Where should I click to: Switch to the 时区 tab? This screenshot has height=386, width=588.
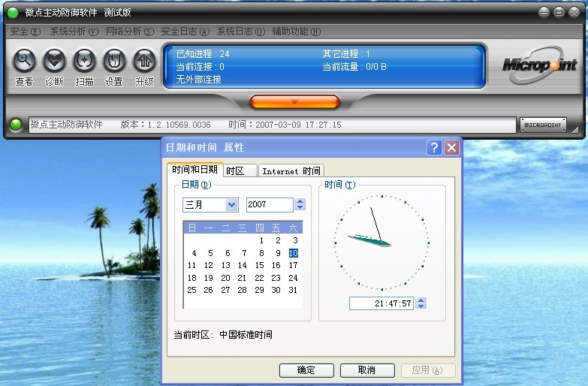pos(240,171)
